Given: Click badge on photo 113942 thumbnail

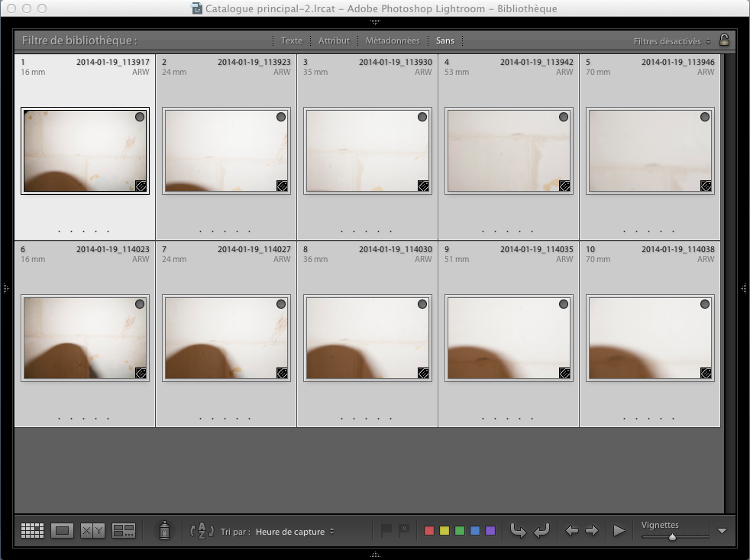Looking at the screenshot, I should click(564, 186).
